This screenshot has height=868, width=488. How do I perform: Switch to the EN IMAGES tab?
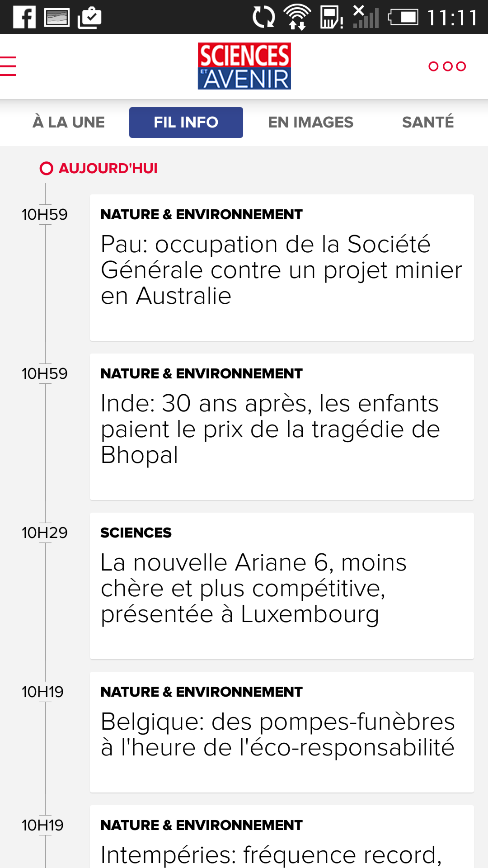(311, 122)
